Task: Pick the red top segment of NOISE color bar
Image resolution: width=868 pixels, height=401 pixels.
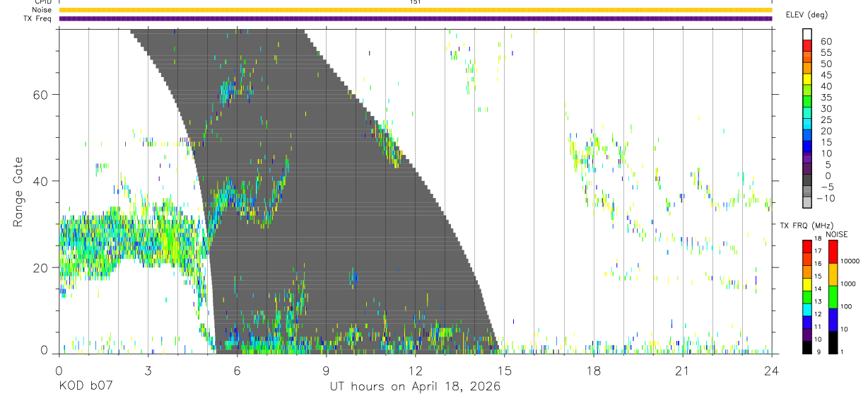Action: click(x=833, y=252)
